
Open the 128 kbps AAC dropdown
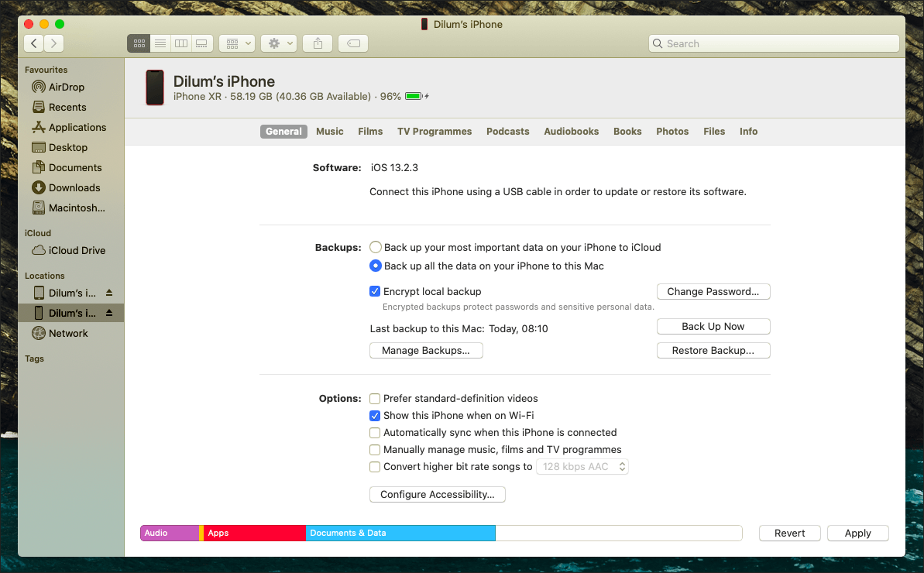tap(582, 467)
